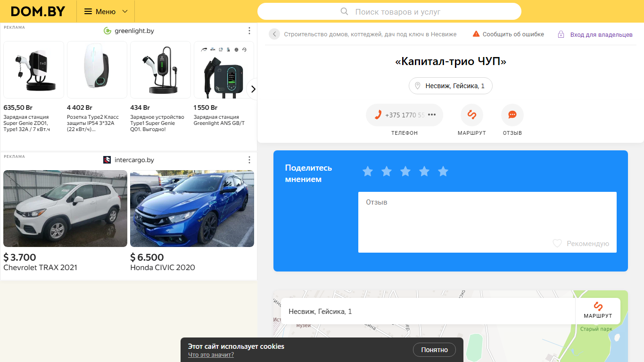
Task: Click the address chip Несвиж, Гейсика, 1
Action: pos(450,86)
